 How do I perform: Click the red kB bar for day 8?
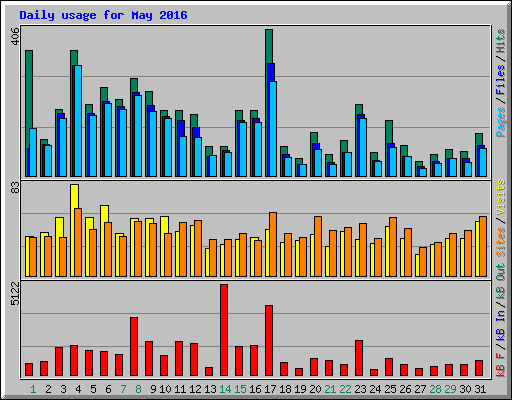tap(134, 347)
